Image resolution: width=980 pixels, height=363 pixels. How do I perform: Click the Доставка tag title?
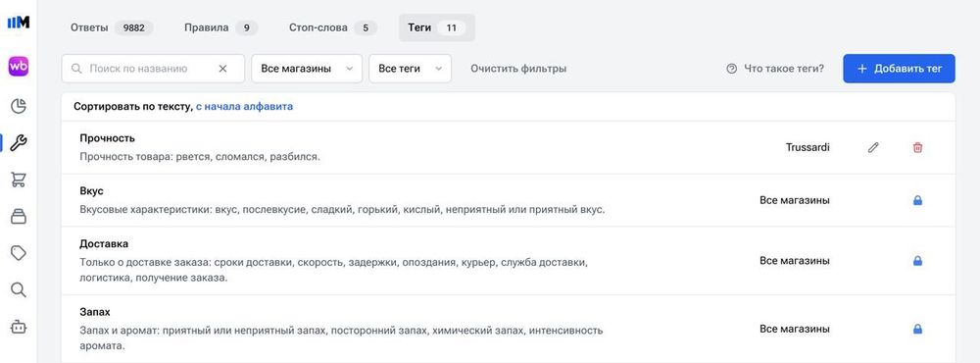104,243
